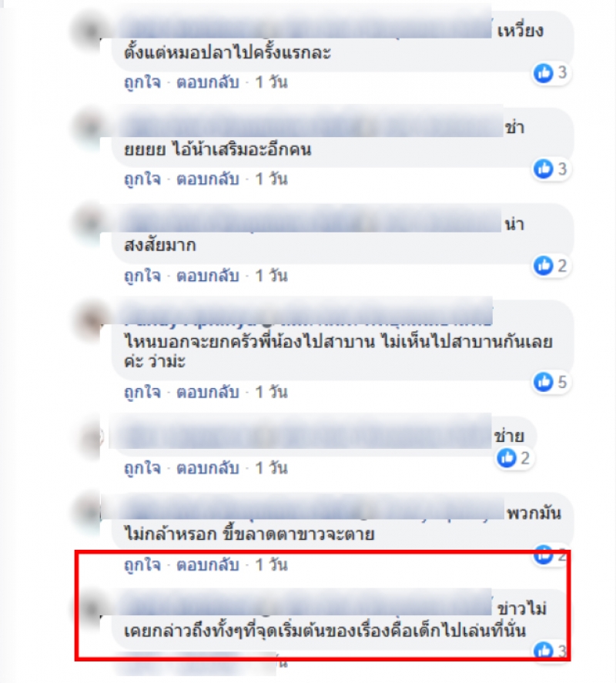Click like reaction icon on สงสัยมาก comment

tap(544, 266)
